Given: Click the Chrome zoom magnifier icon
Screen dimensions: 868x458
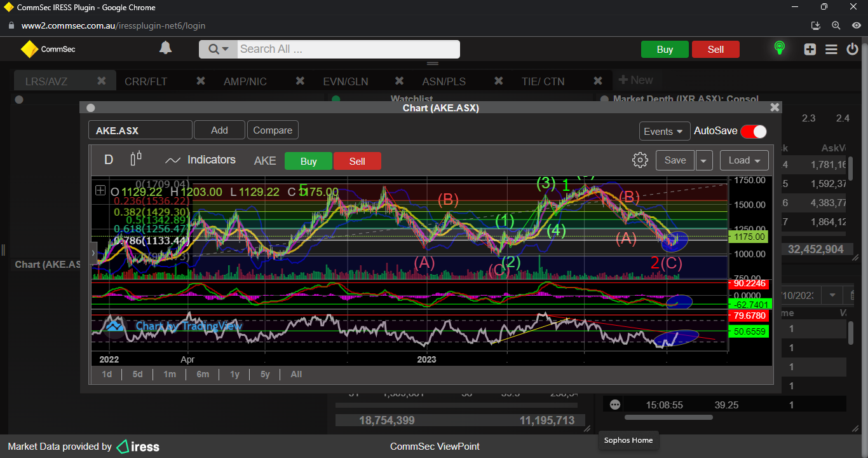Looking at the screenshot, I should pyautogui.click(x=836, y=25).
